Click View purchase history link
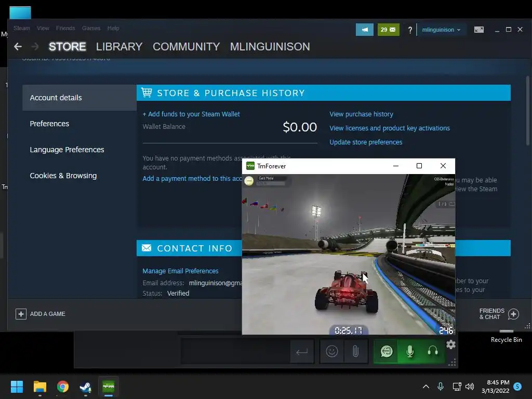532x399 pixels. coord(362,114)
